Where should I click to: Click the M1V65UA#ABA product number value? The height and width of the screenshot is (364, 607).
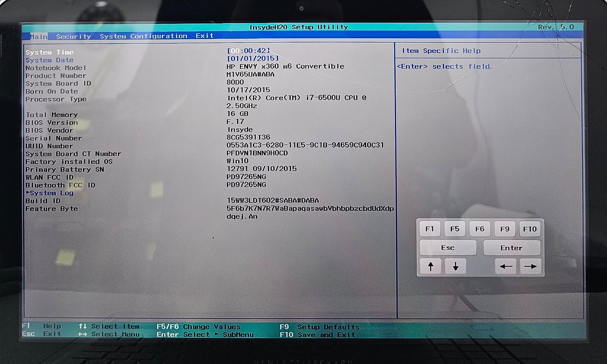pyautogui.click(x=250, y=74)
